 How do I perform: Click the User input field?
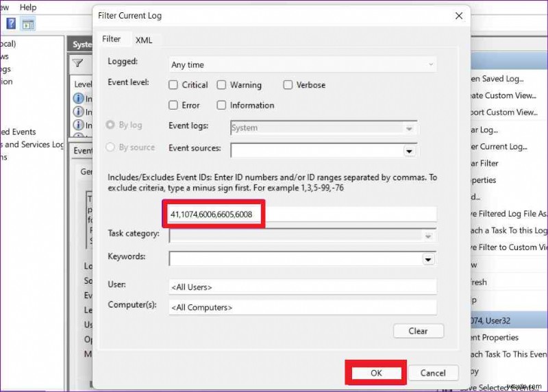click(302, 287)
